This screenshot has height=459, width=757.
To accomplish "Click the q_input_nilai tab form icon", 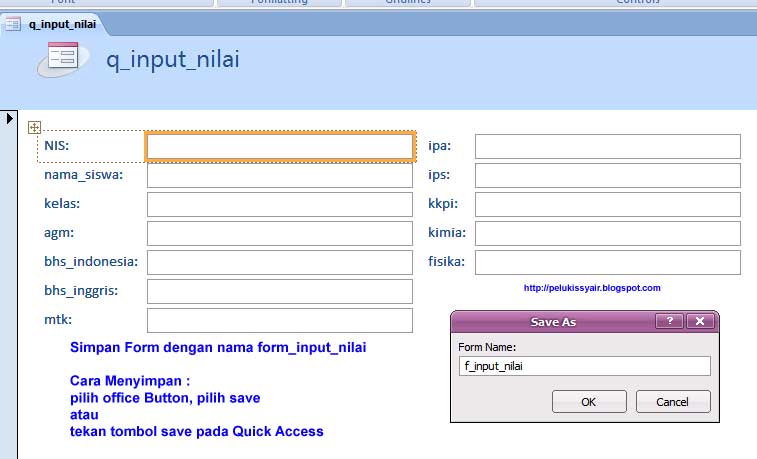I will point(13,24).
